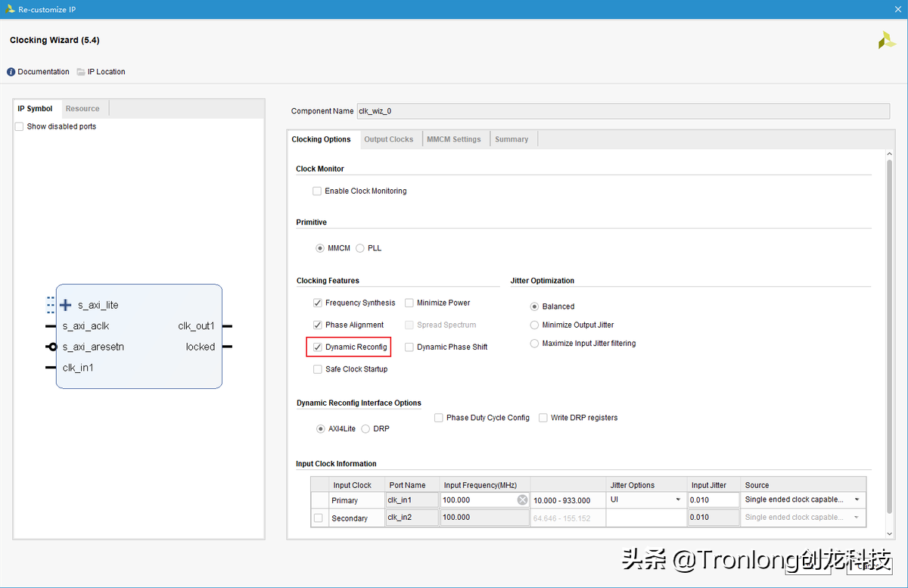
Task: Open the secondary clock Source dropdown
Action: 857,518
